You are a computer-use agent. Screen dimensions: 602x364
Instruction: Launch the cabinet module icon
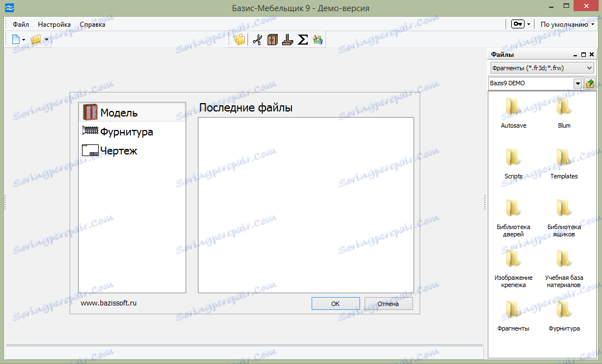[x=272, y=39]
